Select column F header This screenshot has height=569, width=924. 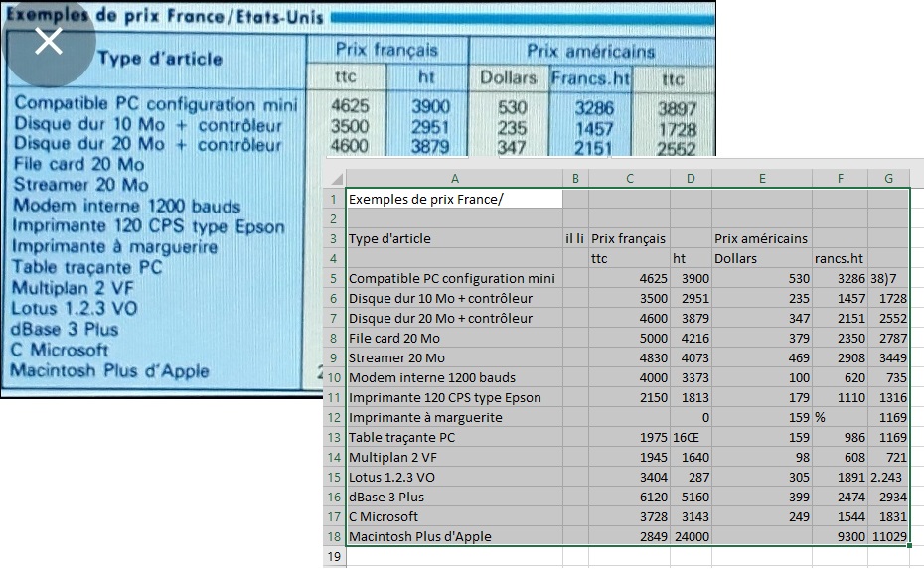841,179
